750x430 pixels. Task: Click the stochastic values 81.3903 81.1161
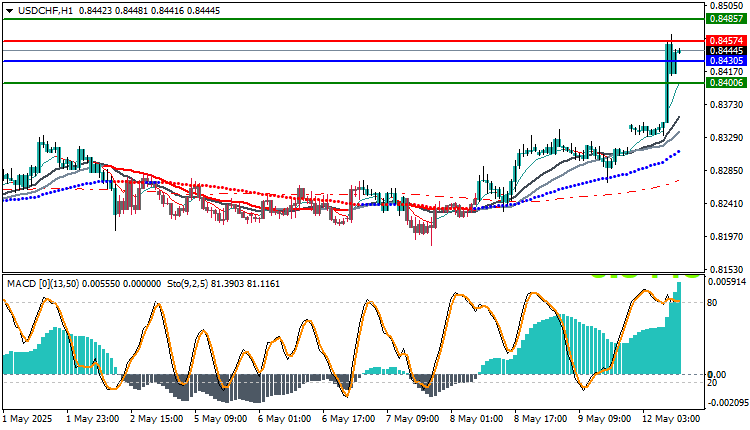(245, 284)
